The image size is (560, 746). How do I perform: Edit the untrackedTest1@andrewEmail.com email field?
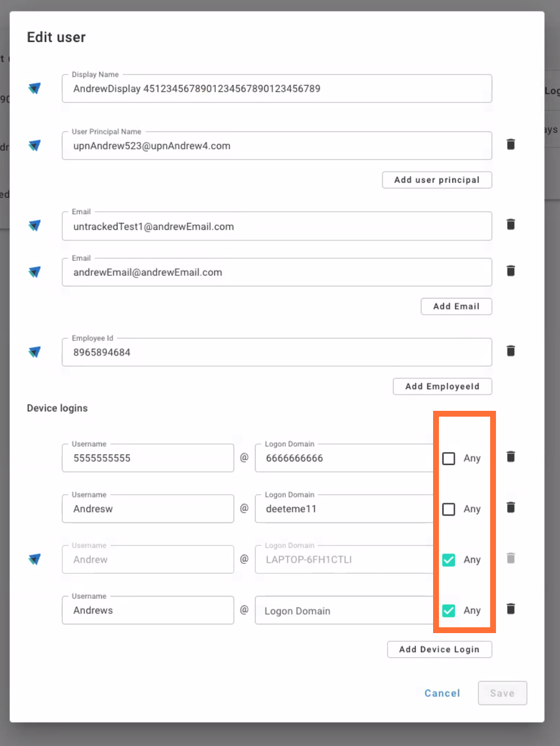(x=277, y=226)
